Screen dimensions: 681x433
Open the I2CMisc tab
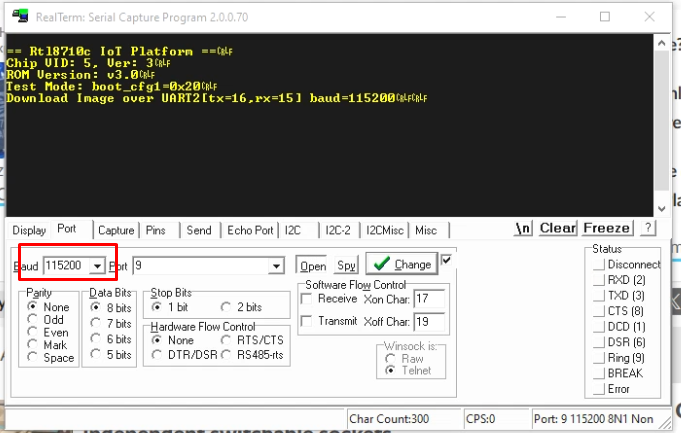click(x=385, y=230)
